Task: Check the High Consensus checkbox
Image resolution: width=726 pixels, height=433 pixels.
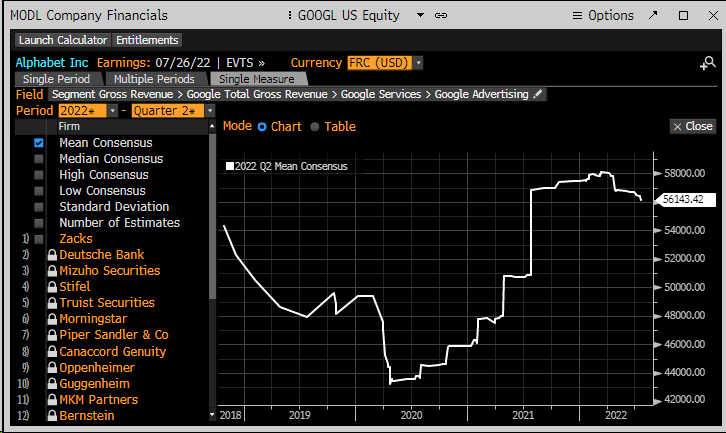Action: (39, 175)
